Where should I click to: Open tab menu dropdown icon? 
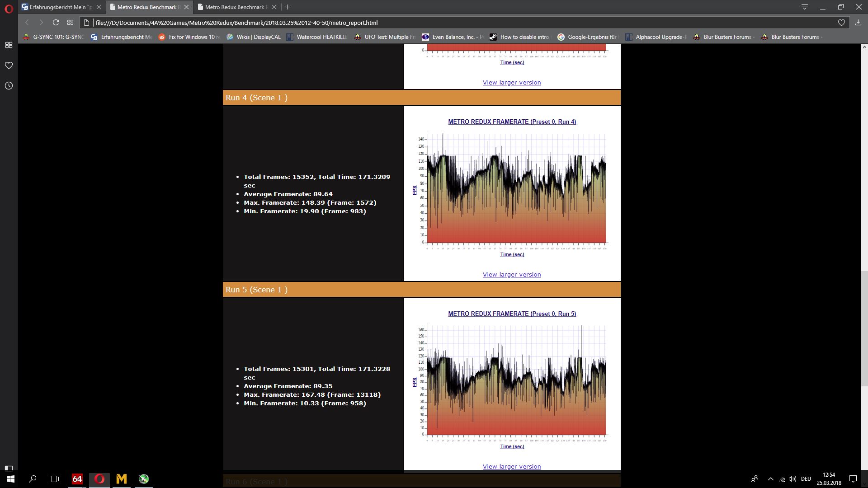coord(805,7)
